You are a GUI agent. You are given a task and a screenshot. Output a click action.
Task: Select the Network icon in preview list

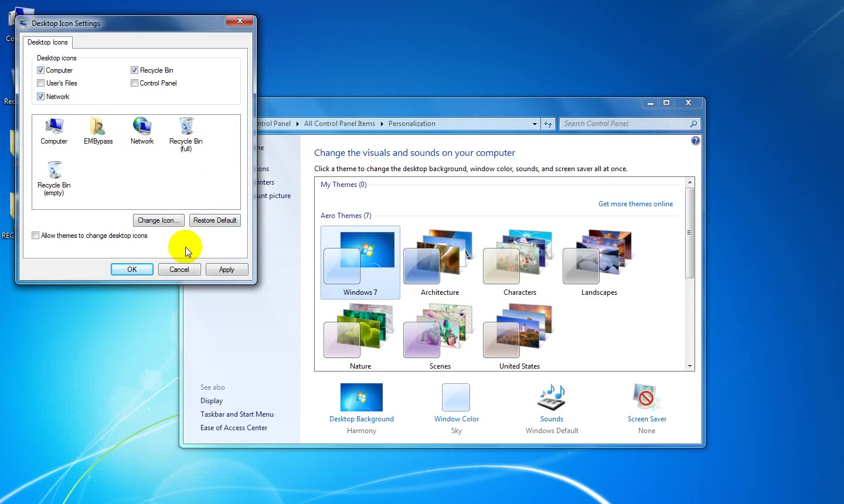click(142, 131)
